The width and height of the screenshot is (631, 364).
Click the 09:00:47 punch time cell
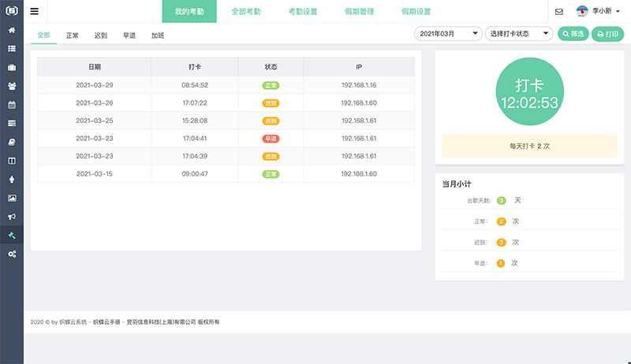[195, 174]
